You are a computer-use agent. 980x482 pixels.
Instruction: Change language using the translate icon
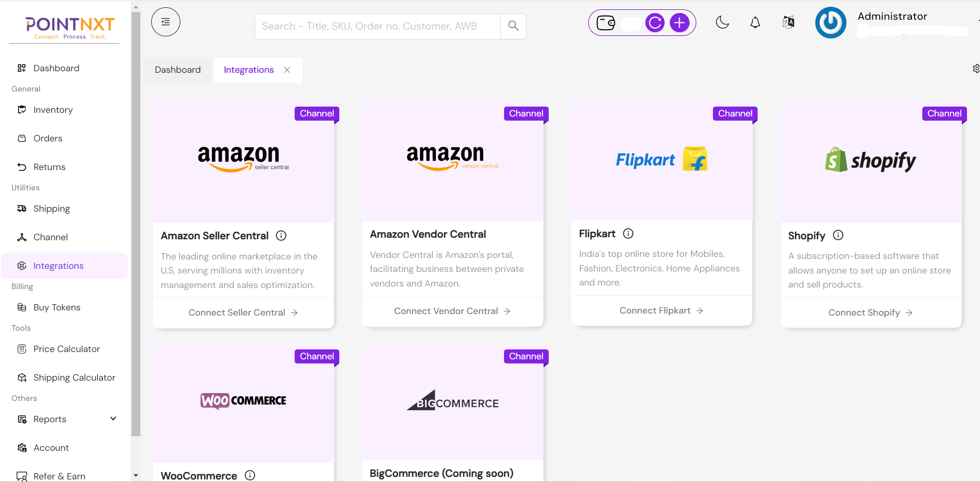tap(788, 22)
